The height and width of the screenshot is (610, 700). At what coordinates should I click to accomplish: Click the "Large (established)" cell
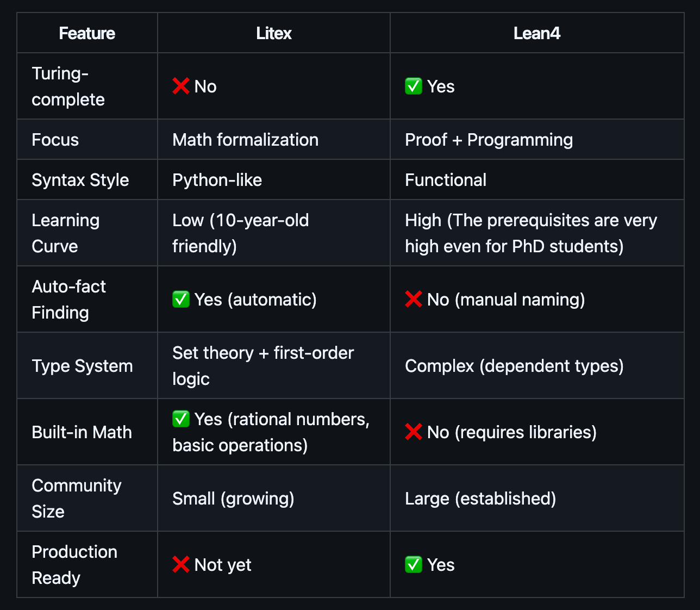click(x=480, y=499)
